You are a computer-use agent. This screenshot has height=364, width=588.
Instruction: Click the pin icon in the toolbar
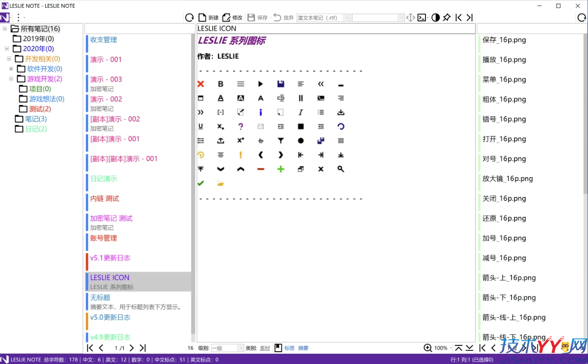(447, 18)
